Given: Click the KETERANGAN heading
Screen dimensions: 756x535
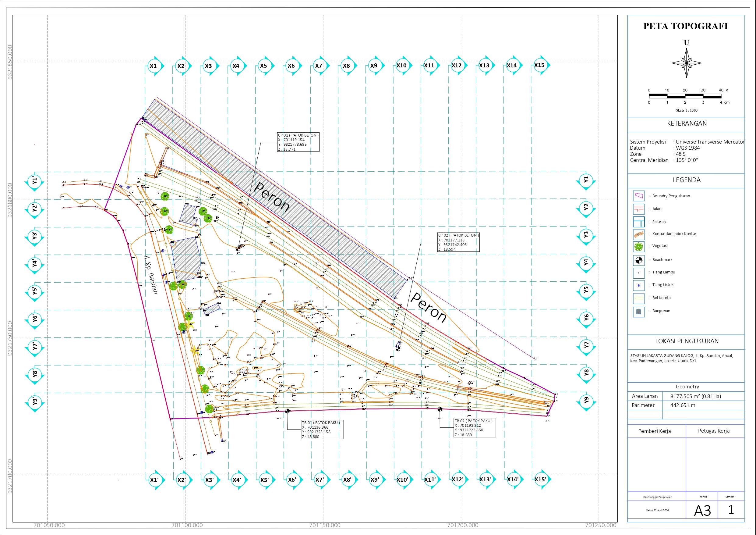Looking at the screenshot, I should click(x=687, y=123).
